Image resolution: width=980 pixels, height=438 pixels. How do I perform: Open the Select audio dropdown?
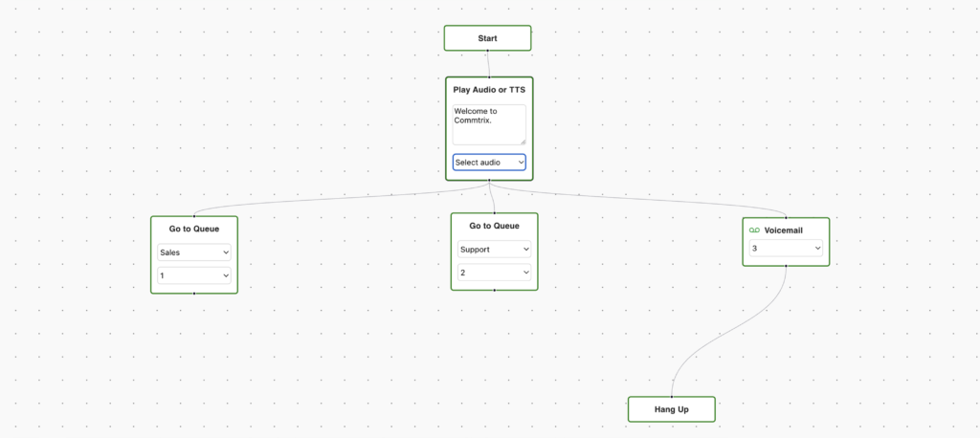click(x=489, y=163)
